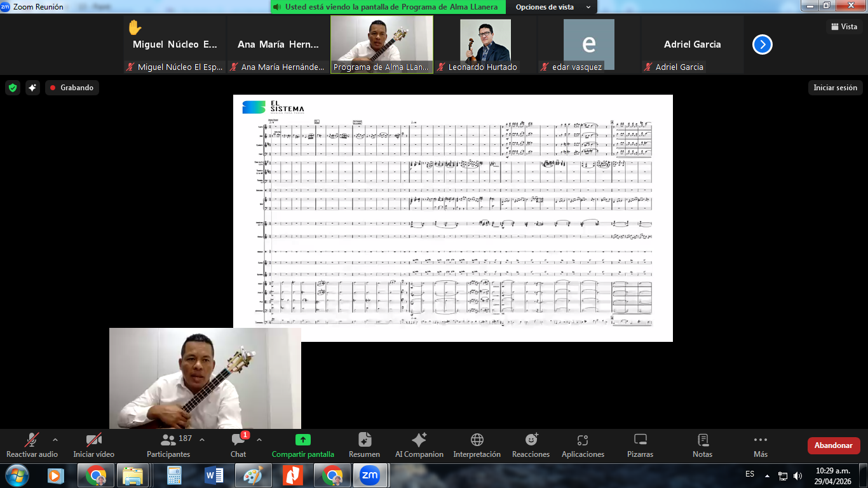The width and height of the screenshot is (868, 488).
Task: Open Windows Start button
Action: [x=17, y=475]
